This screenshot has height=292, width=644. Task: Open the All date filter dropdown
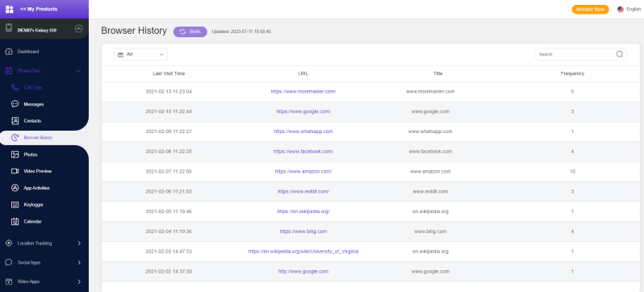(141, 54)
